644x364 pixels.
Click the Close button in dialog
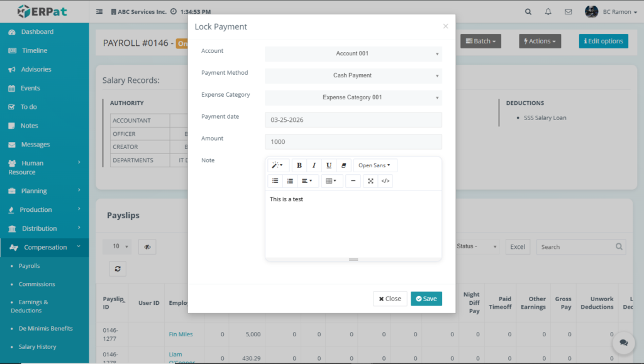pyautogui.click(x=390, y=299)
